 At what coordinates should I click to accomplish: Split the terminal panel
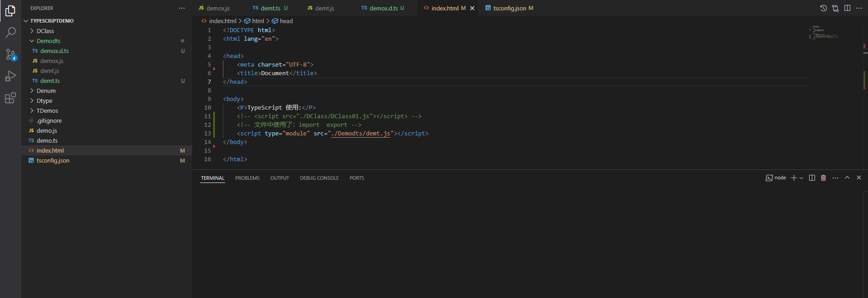[x=812, y=178]
